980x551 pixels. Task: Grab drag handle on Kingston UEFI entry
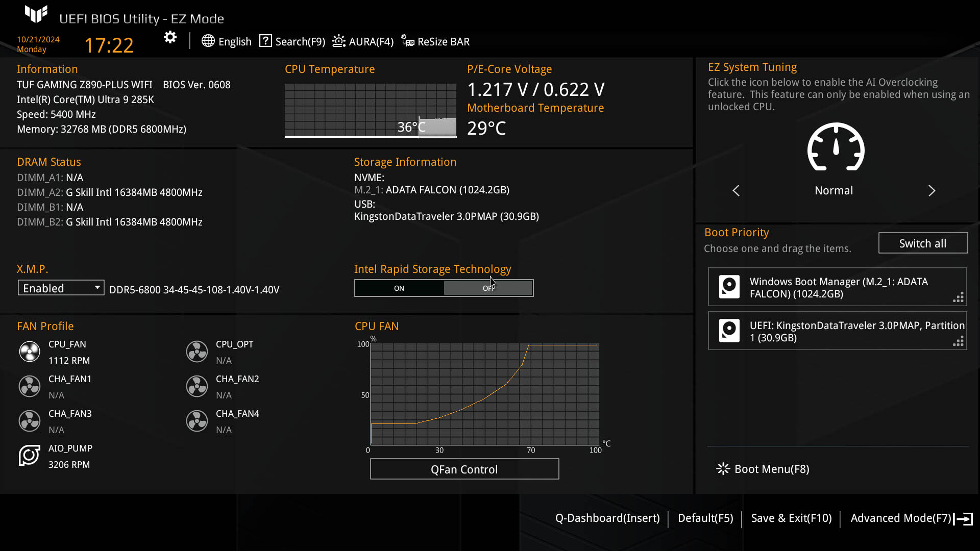point(959,341)
